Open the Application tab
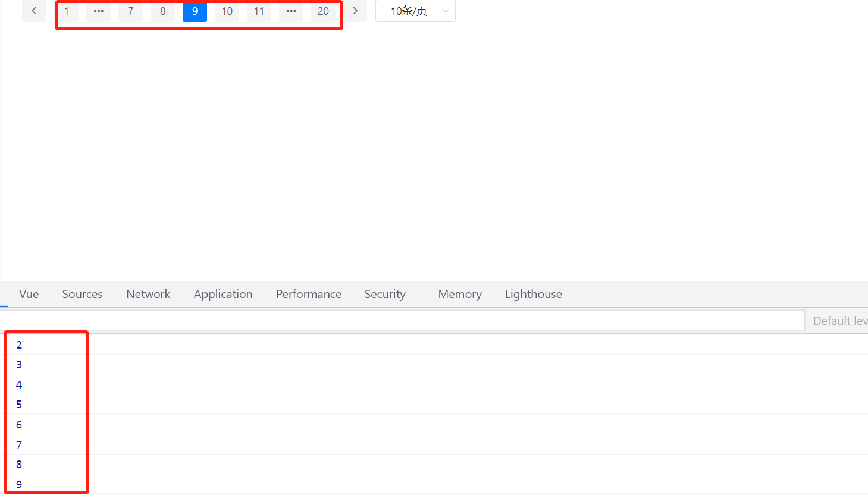 click(x=223, y=294)
